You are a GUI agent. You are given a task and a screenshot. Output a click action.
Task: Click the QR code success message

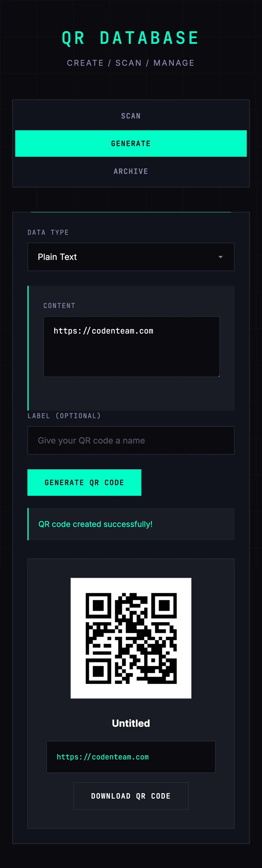95,524
